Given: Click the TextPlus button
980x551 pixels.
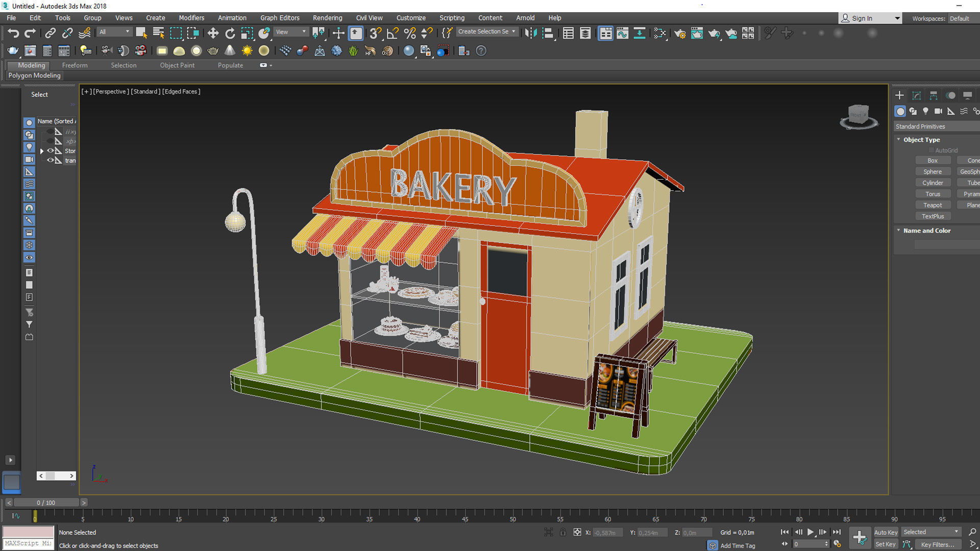Looking at the screenshot, I should (x=933, y=216).
